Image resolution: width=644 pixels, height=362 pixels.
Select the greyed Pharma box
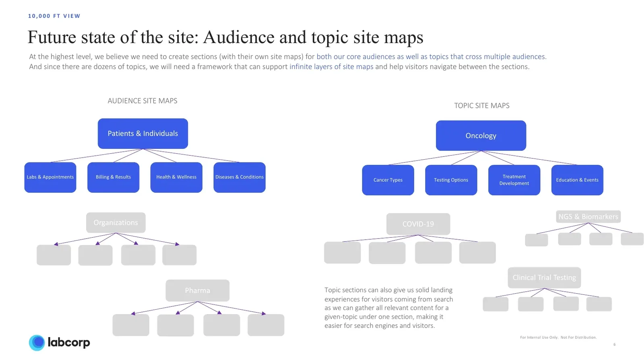(x=198, y=290)
